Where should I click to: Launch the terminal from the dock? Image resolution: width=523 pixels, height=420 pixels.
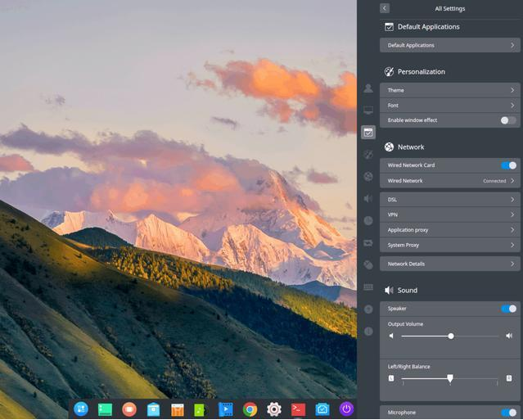point(299,409)
